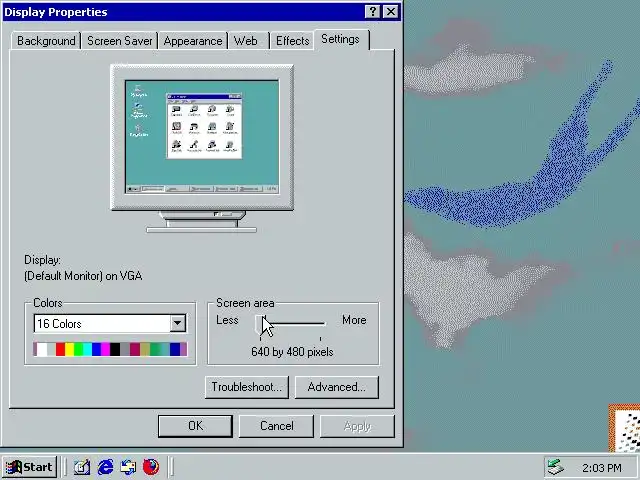
Task: Open the Screen Saver tab
Action: point(119,41)
